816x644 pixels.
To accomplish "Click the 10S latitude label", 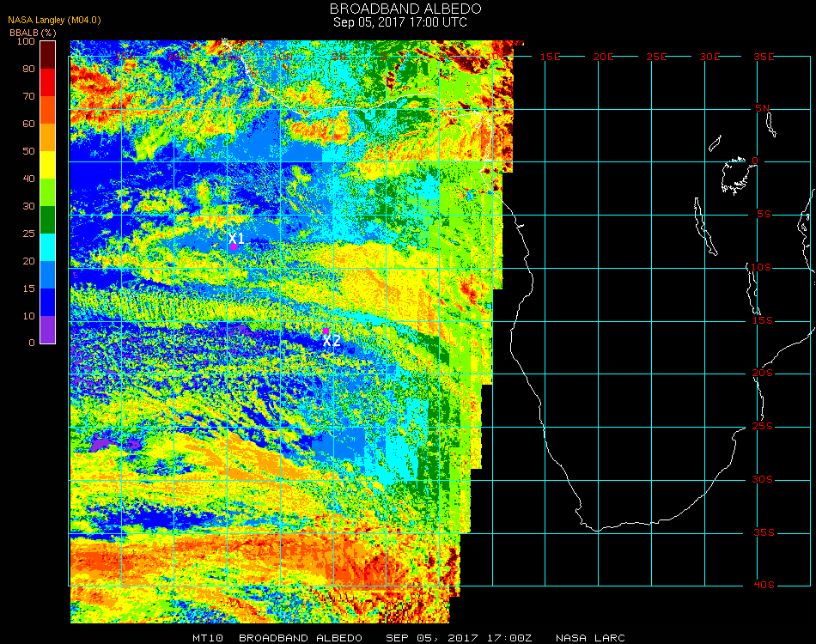I will 761,267.
